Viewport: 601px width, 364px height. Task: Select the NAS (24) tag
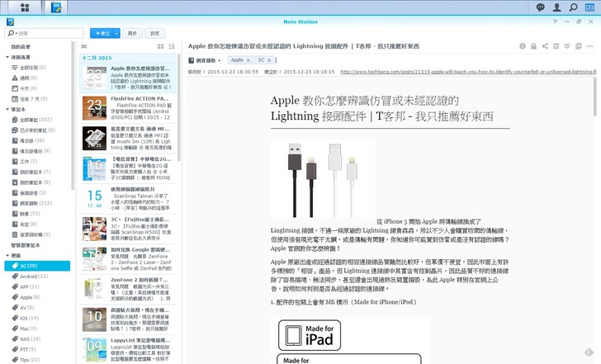[26, 338]
